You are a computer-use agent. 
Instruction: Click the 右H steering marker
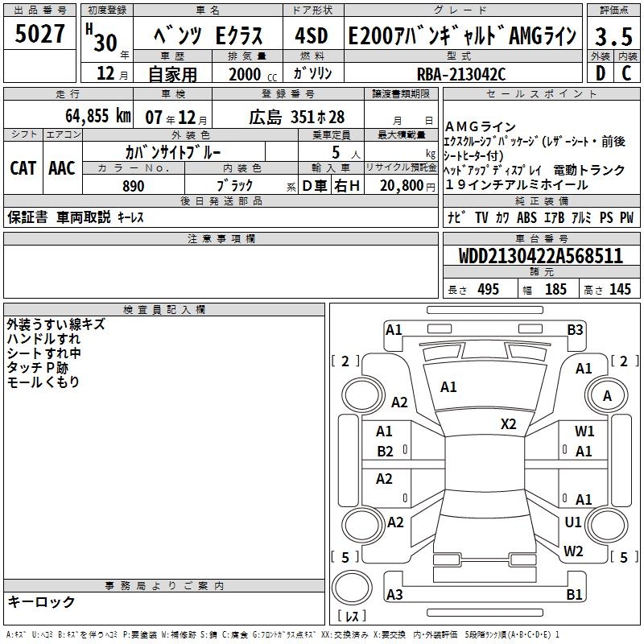347,186
